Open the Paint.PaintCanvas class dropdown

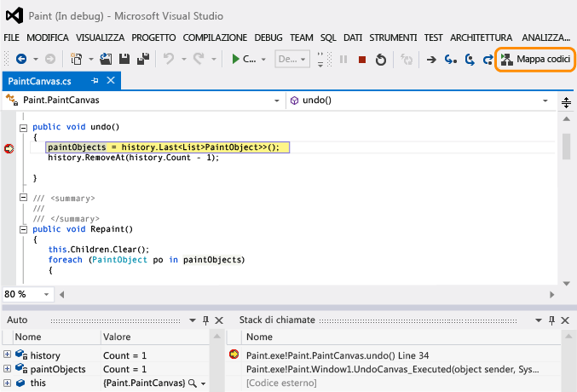pyautogui.click(x=277, y=101)
